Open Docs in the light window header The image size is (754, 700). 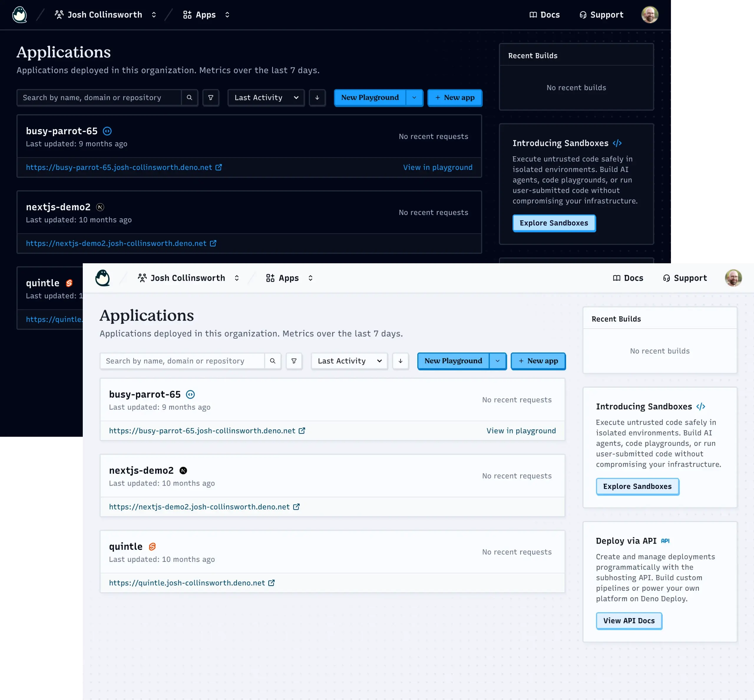coord(628,278)
